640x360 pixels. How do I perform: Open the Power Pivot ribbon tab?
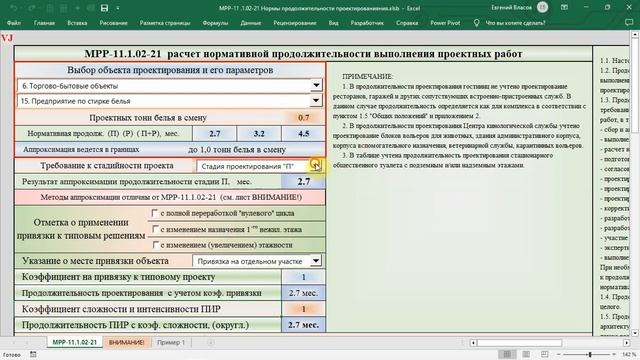coord(445,23)
